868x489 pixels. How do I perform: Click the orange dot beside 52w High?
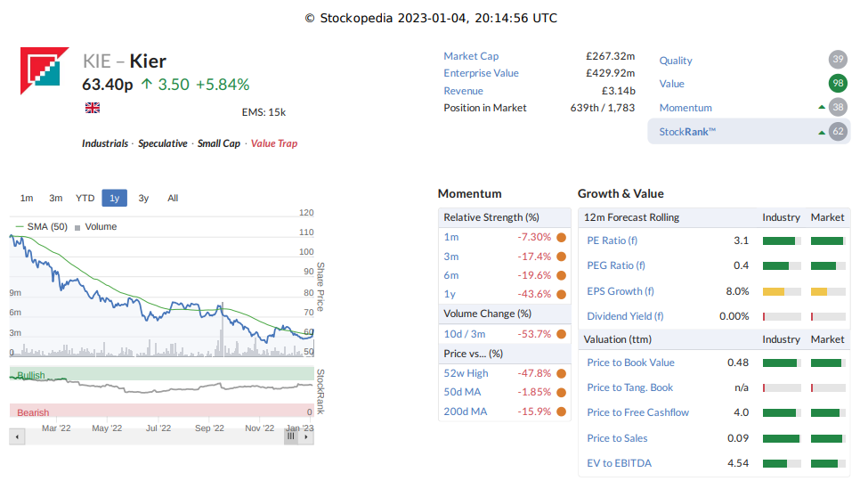pos(562,373)
